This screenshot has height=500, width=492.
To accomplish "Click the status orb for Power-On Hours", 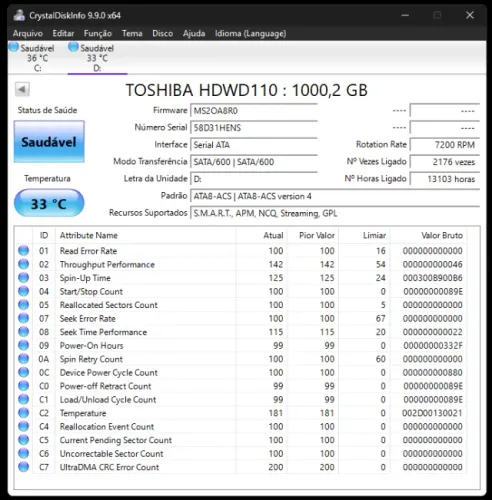I will 23,345.
